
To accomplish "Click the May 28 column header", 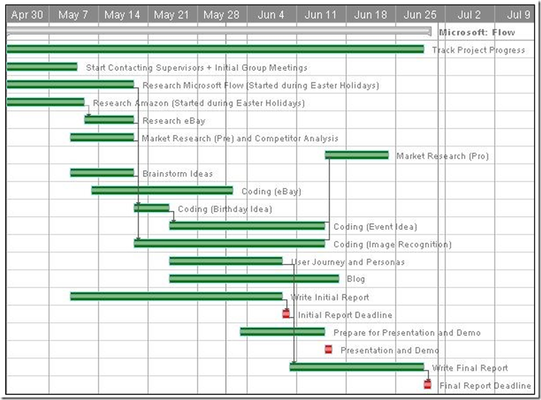I will pos(222,15).
